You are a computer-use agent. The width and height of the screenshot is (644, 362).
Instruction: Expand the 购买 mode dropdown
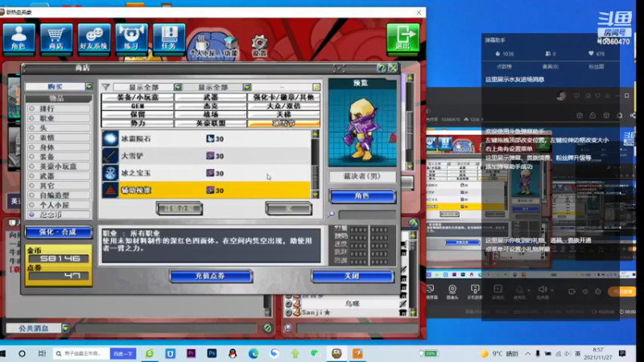(89, 87)
